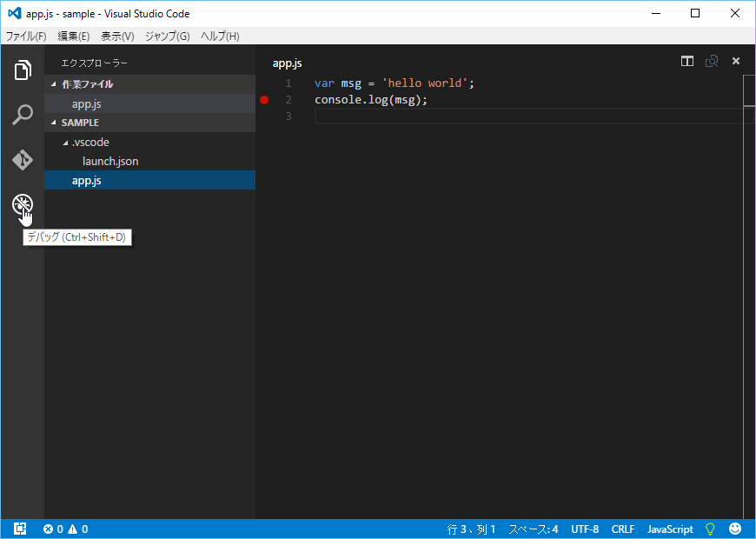756x539 pixels.
Task: Click the smiley feedback icon in status bar
Action: (735, 529)
